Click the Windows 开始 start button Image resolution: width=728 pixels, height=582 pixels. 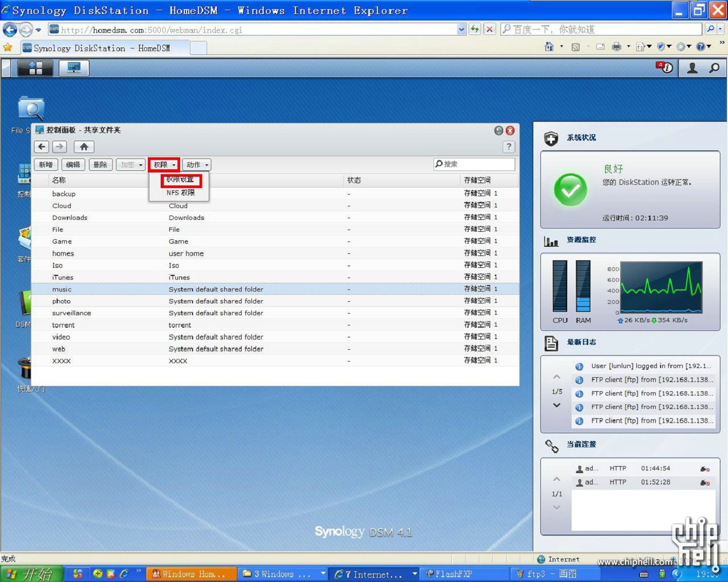click(32, 574)
